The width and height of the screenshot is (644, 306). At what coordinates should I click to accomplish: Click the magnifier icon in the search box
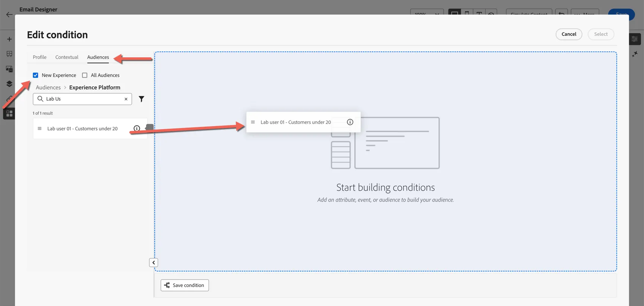coord(40,99)
